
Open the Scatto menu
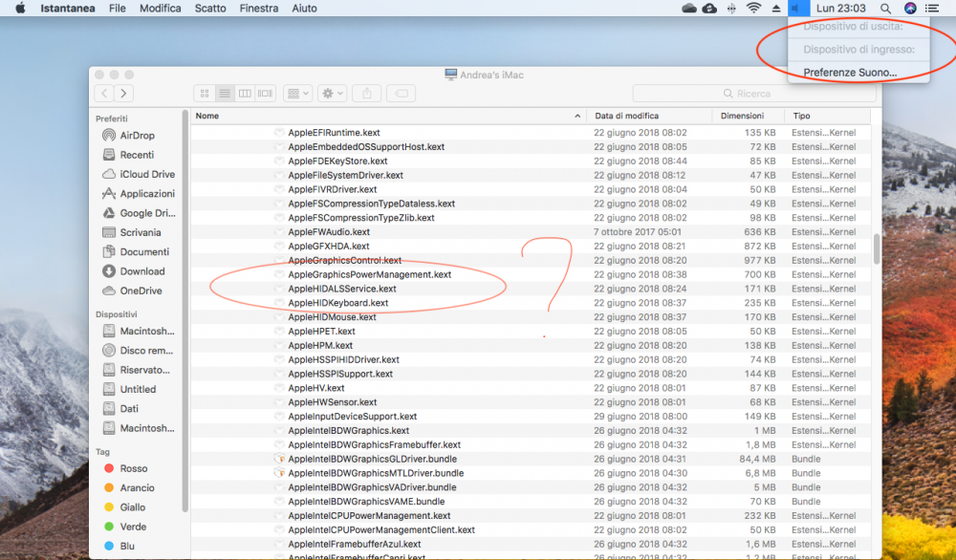[210, 8]
